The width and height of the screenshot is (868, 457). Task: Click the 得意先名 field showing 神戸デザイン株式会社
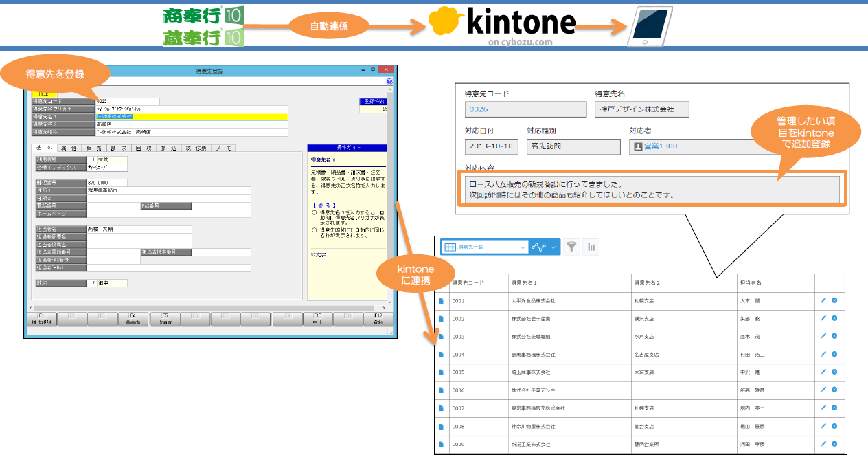(x=642, y=109)
